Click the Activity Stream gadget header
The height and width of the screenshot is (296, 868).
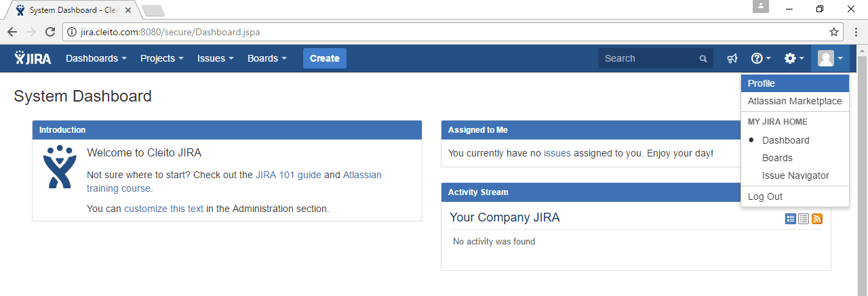636,192
